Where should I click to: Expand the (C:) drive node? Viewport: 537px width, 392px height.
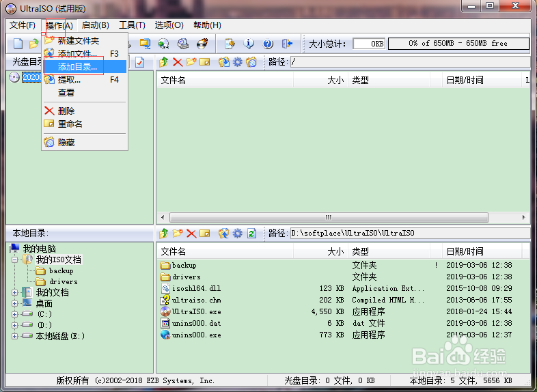point(14,314)
